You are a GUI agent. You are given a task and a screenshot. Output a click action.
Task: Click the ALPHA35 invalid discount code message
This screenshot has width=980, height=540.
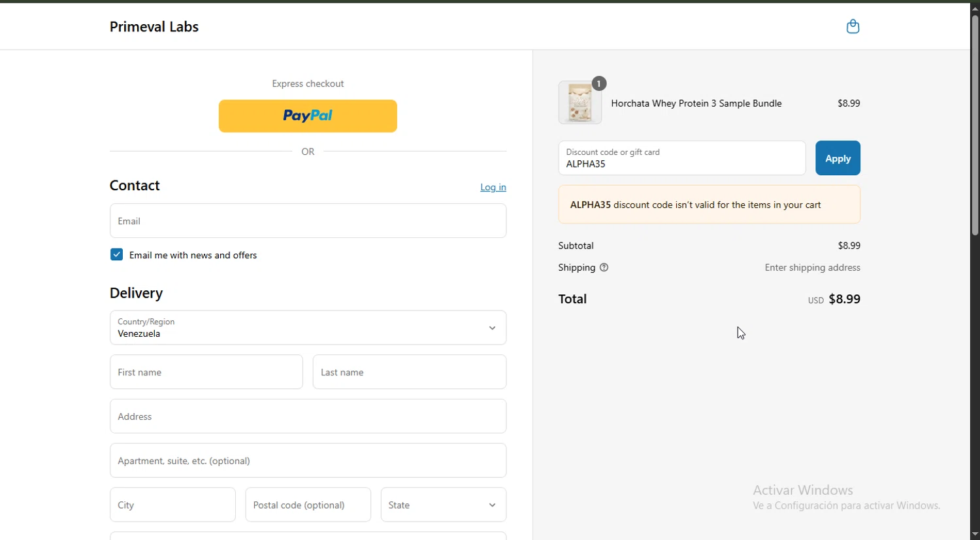(710, 205)
